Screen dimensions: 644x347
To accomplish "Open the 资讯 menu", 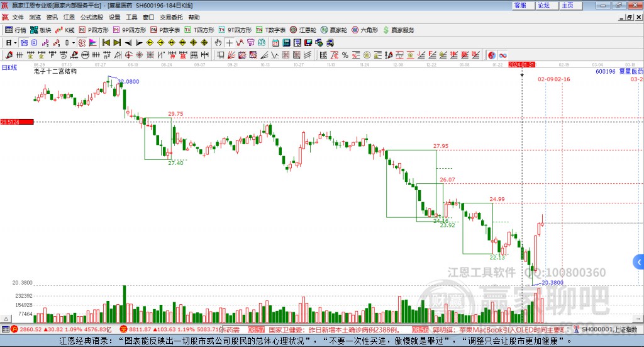I will [x=52, y=17].
